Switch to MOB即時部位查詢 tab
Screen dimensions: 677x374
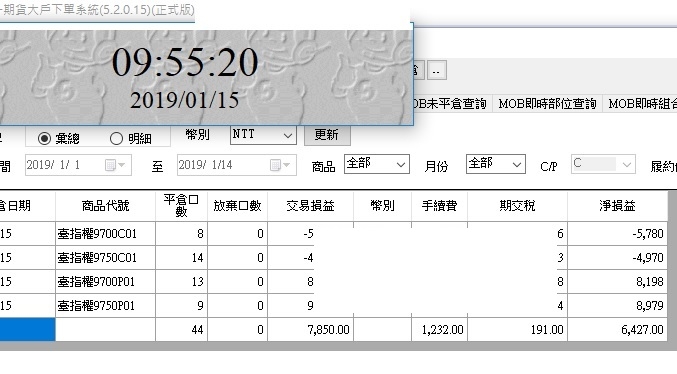(x=547, y=104)
